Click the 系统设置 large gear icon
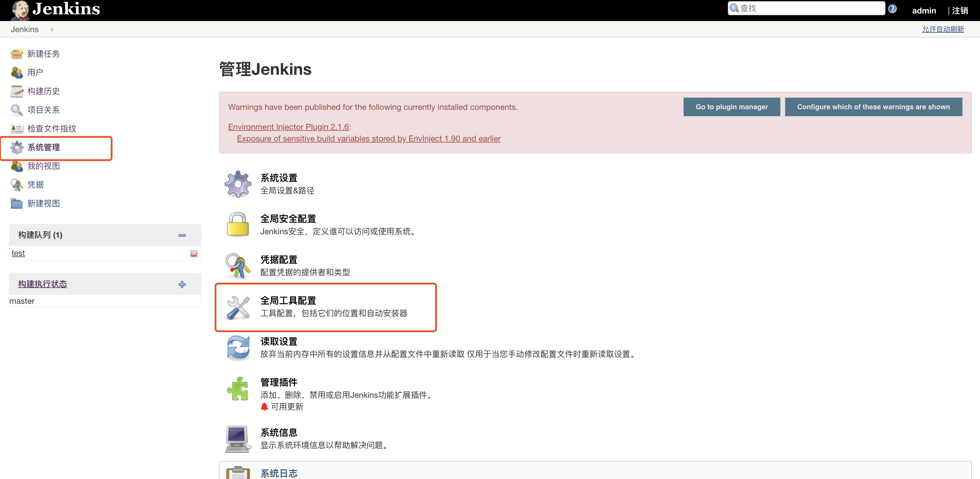 click(238, 184)
